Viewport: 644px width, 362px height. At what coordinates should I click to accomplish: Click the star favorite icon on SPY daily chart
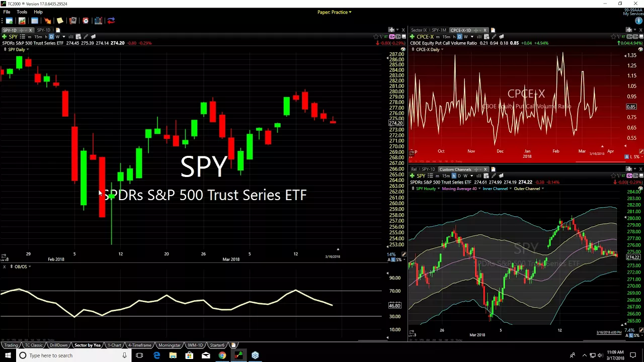click(x=375, y=37)
